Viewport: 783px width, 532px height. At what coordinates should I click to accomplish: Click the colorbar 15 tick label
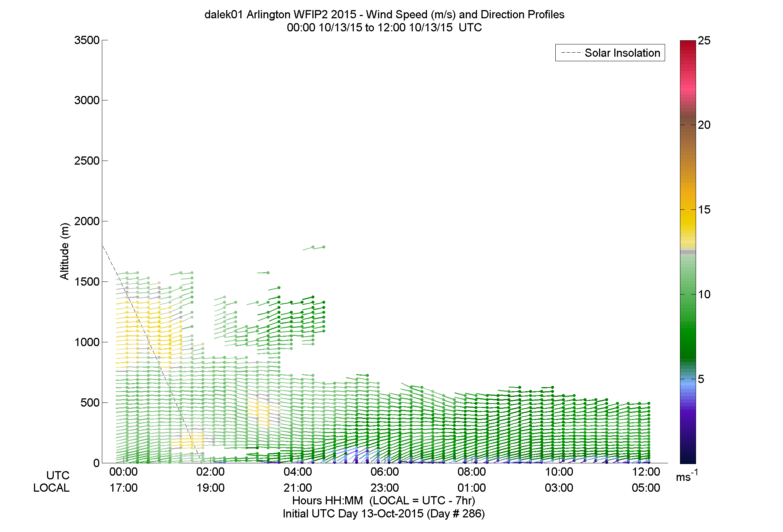pyautogui.click(x=704, y=210)
